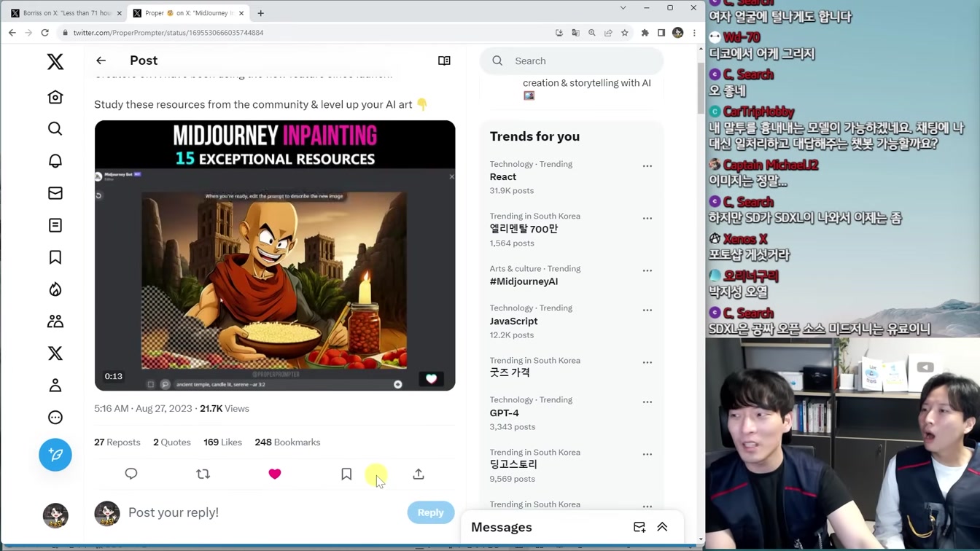Open the React trend
The image size is (980, 551).
[503, 177]
